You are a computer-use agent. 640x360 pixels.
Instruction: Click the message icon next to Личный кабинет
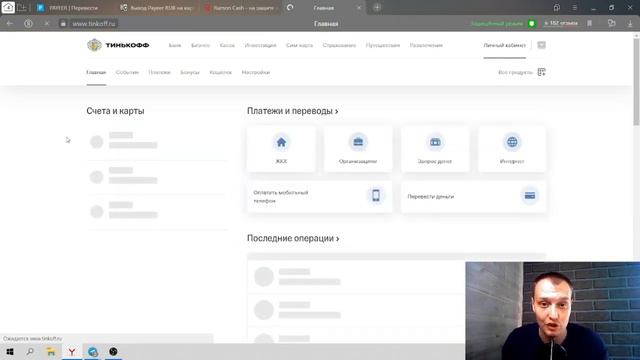542,45
